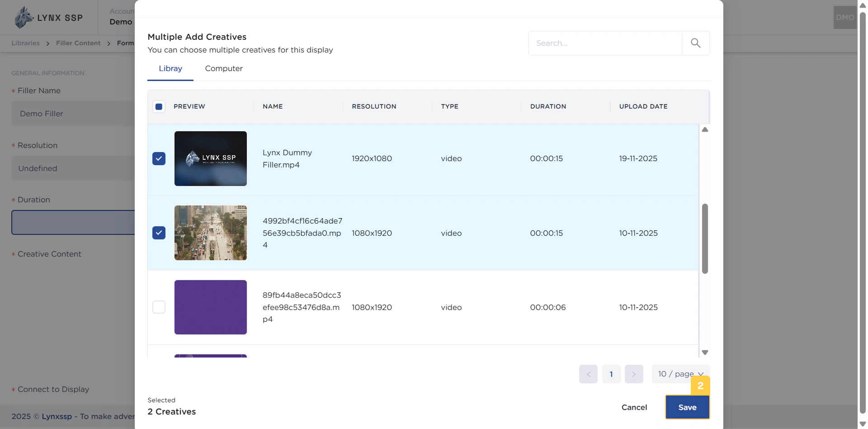Click the page scrollbar up arrow
The image size is (868, 429).
coord(863,5)
